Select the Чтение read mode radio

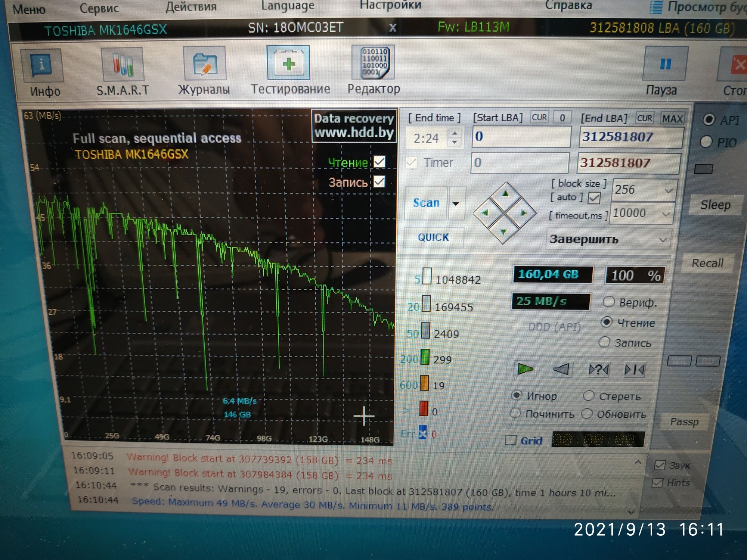pyautogui.click(x=607, y=322)
